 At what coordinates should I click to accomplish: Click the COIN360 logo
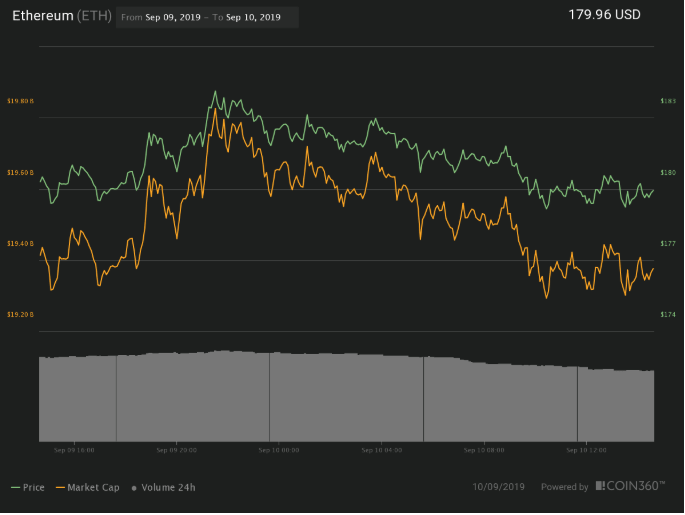pyautogui.click(x=630, y=486)
